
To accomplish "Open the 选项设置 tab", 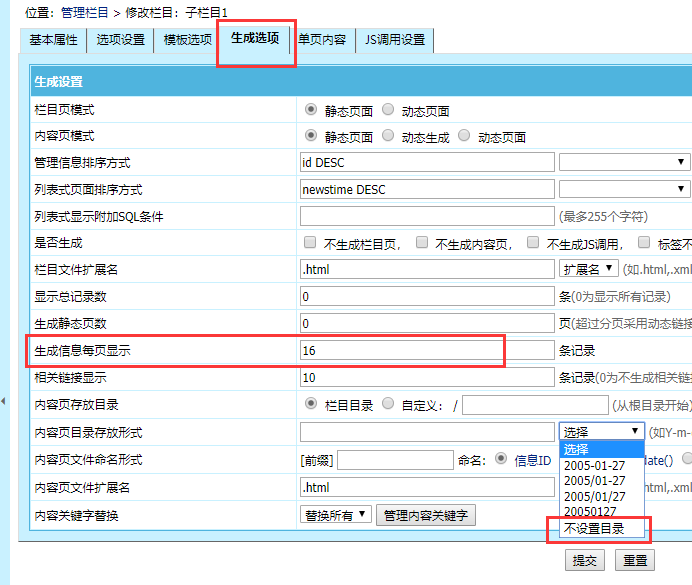I will click(x=120, y=41).
